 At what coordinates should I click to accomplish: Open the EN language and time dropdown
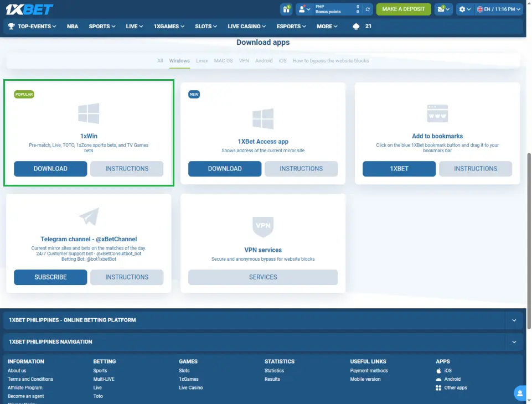tap(499, 9)
